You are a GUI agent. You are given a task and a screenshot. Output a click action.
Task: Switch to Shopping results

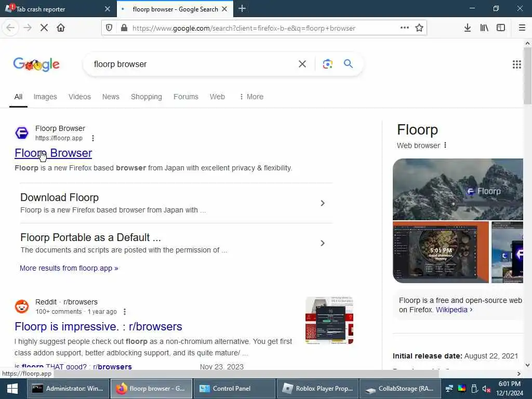click(x=146, y=97)
